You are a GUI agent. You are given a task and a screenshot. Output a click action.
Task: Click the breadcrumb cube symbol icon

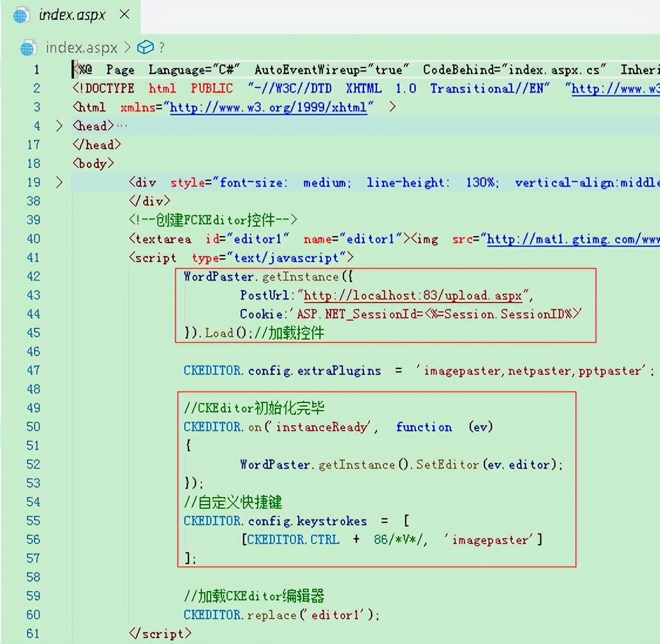(x=145, y=47)
